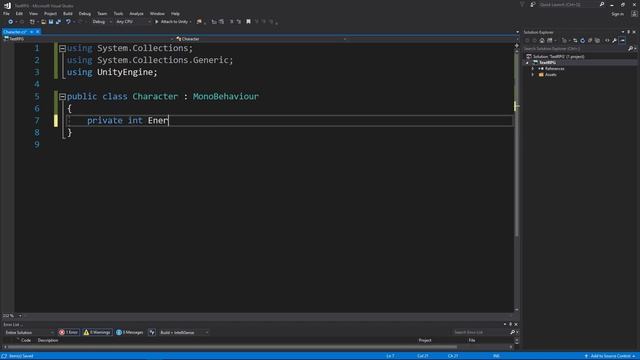Click the Properties wrench in Solution Explorer

pyautogui.click(x=614, y=40)
